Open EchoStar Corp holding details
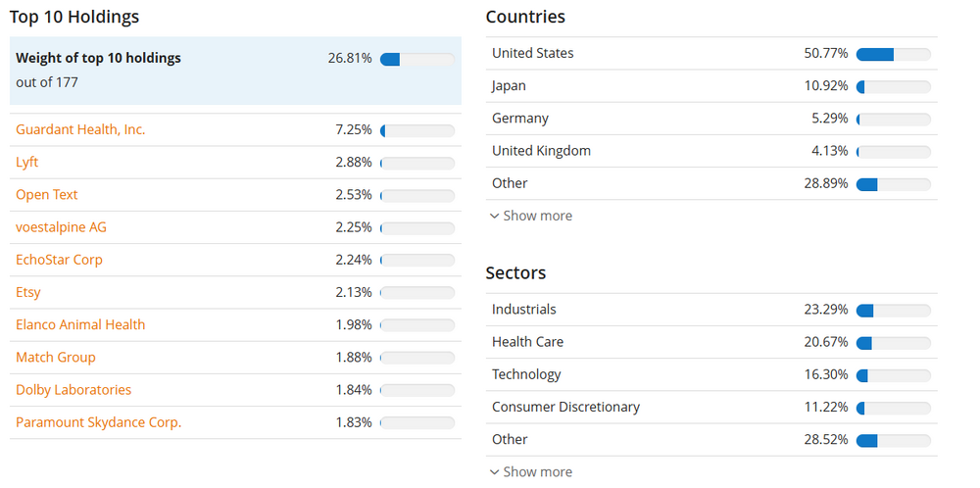Screen dimensions: 980x488 coord(59,260)
